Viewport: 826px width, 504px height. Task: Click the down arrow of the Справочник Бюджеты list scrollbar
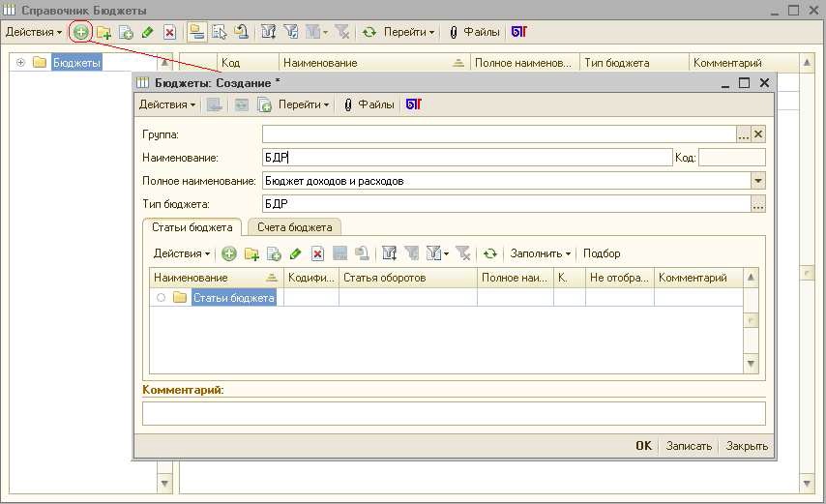807,483
